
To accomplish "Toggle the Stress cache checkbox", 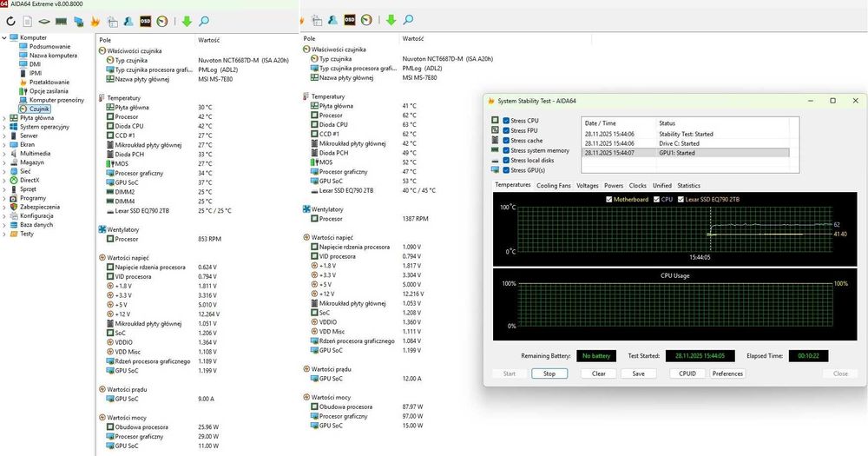I will (506, 140).
